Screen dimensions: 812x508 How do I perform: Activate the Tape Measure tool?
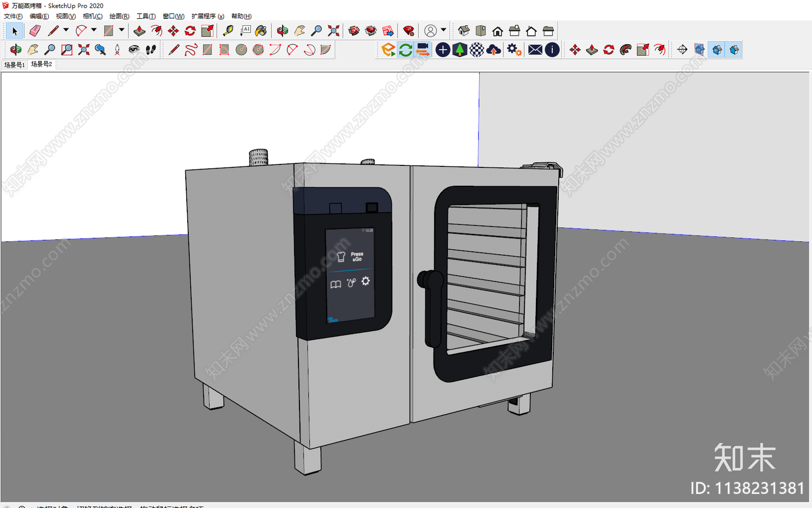[228, 31]
